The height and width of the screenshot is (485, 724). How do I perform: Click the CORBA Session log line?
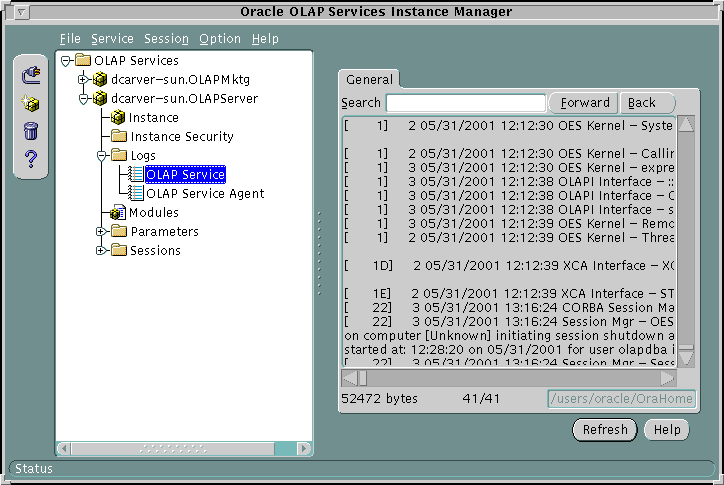(509, 308)
